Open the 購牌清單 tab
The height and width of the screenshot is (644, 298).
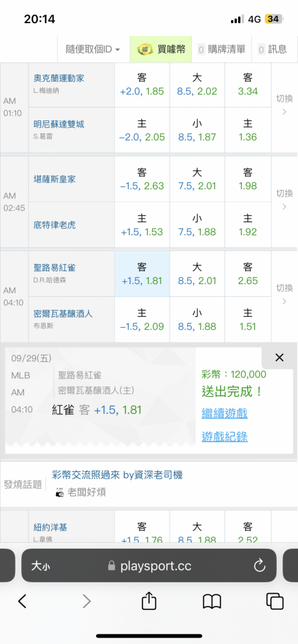click(x=222, y=50)
